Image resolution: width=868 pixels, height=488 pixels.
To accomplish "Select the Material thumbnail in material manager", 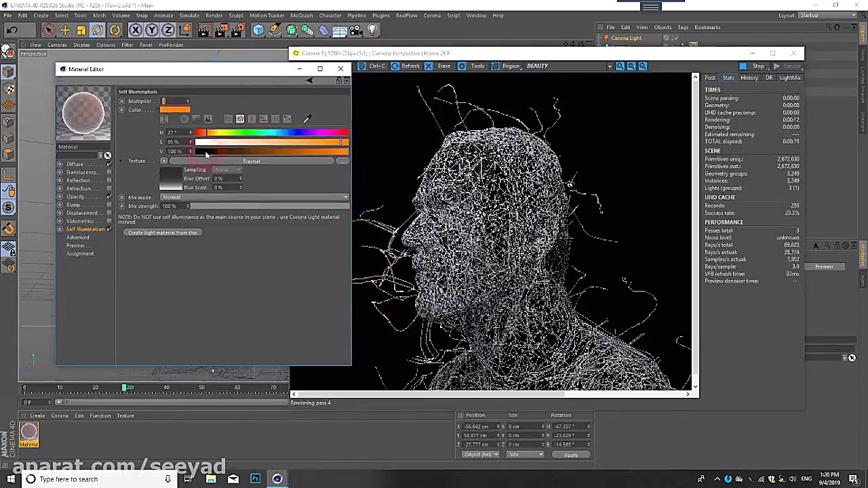I will [x=28, y=431].
